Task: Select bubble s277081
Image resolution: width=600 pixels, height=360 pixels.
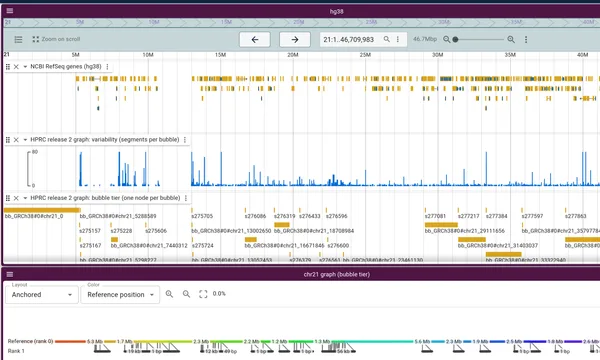Action: click(435, 216)
